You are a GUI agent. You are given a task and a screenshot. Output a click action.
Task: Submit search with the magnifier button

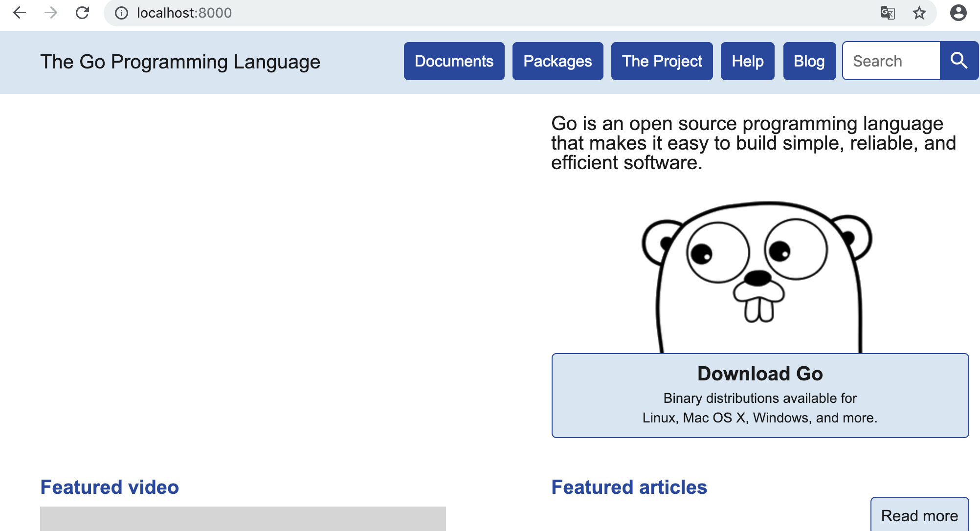click(x=959, y=61)
